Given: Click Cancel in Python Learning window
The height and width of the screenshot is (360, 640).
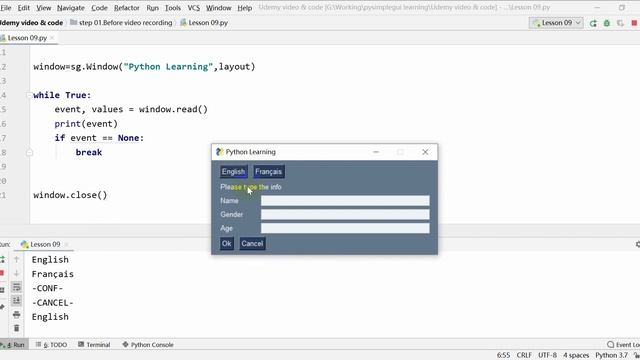Looking at the screenshot, I should (252, 244).
